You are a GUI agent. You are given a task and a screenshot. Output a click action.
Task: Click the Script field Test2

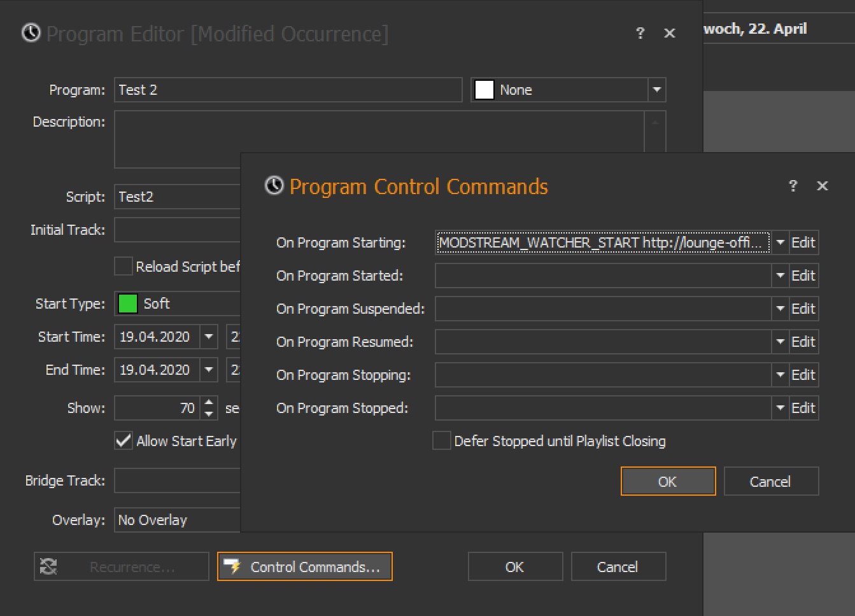click(x=178, y=197)
